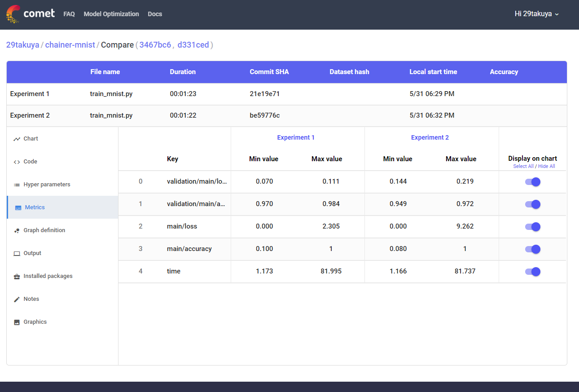
Task: Click the Graphics image icon
Action: click(x=17, y=322)
